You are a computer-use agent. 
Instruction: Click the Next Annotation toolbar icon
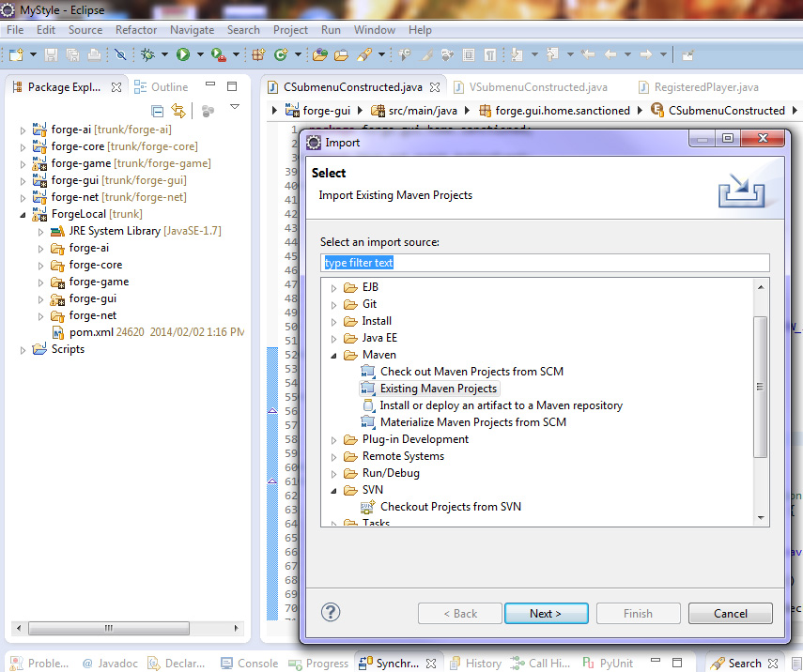pyautogui.click(x=517, y=54)
